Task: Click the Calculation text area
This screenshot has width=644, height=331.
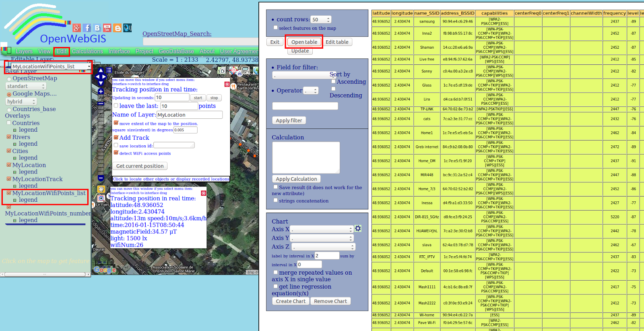Action: [306, 157]
